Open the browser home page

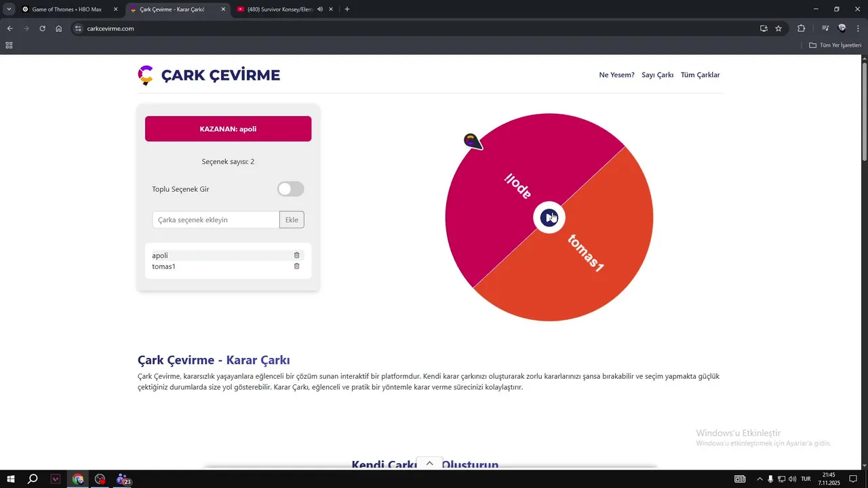coord(59,28)
